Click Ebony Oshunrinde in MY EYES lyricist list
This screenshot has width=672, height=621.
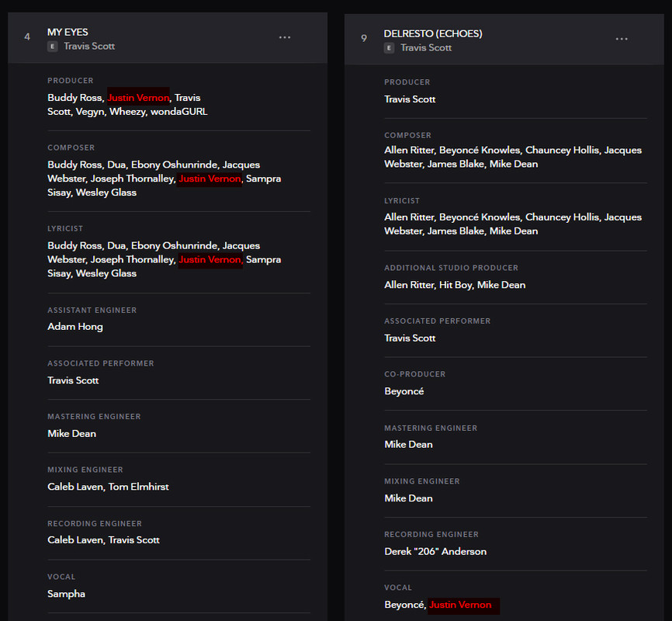tap(174, 246)
